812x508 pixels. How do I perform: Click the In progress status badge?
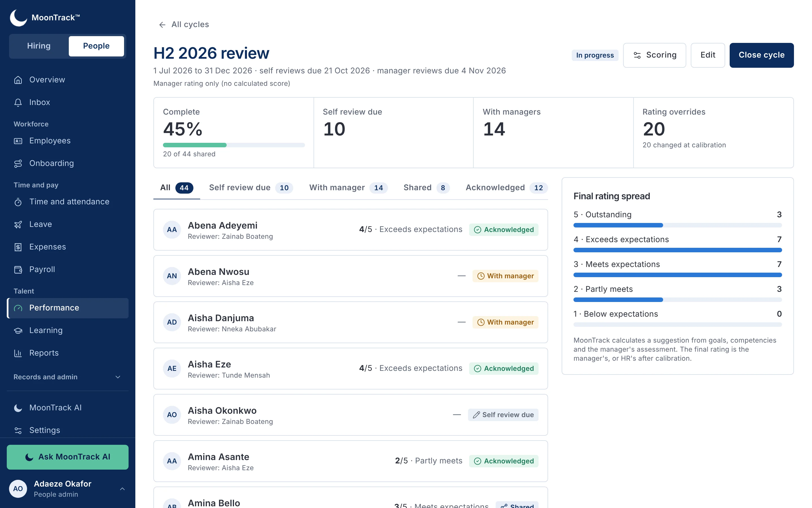click(595, 55)
